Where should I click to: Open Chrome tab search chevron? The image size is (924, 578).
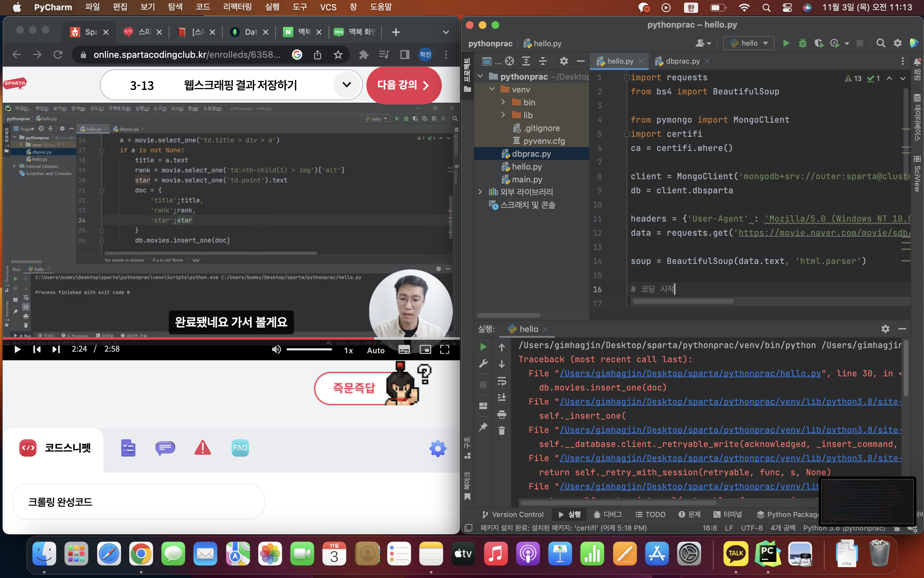(446, 32)
